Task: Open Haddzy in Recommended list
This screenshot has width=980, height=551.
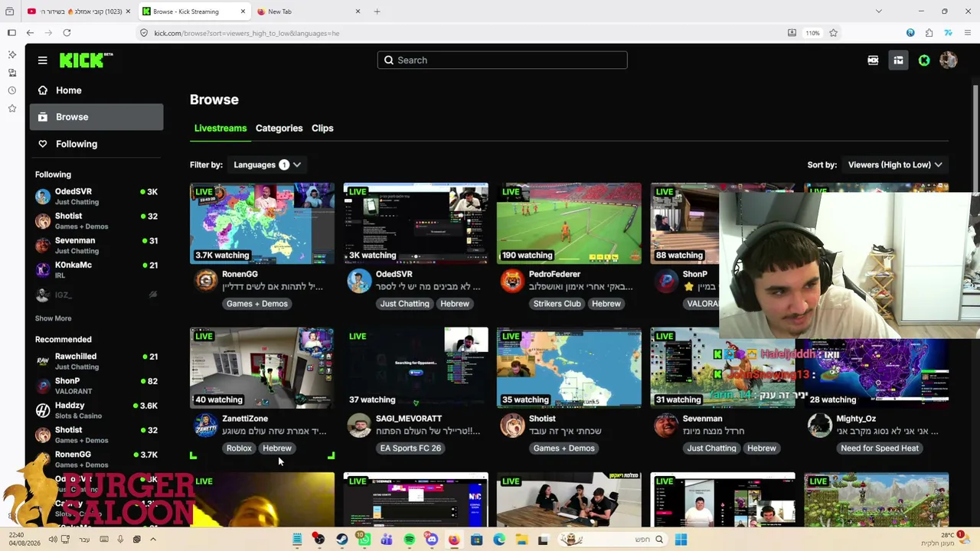Action: tap(96, 410)
